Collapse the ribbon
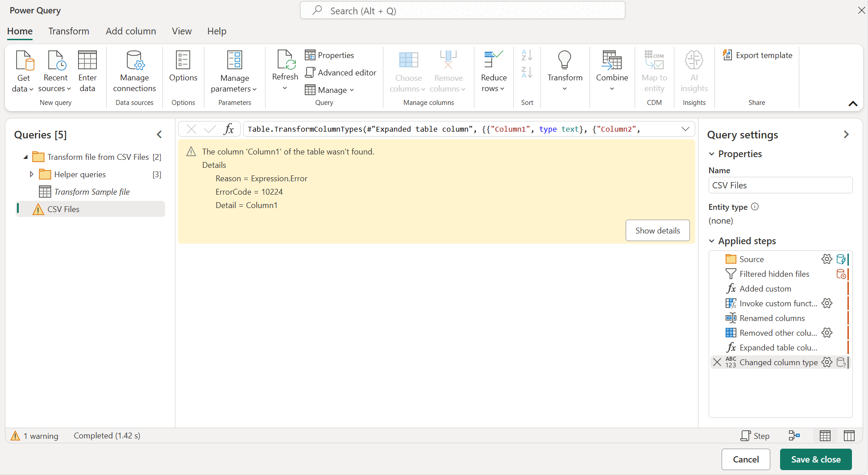 [853, 104]
